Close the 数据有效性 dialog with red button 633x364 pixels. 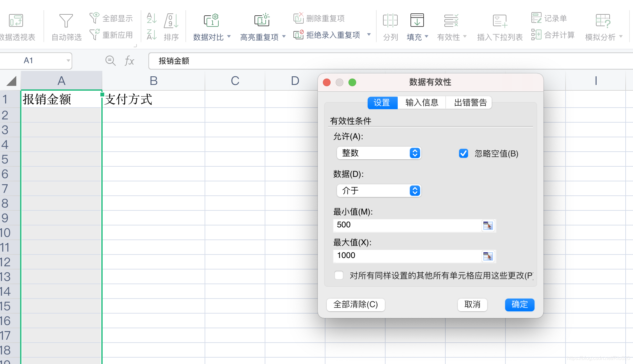(327, 82)
